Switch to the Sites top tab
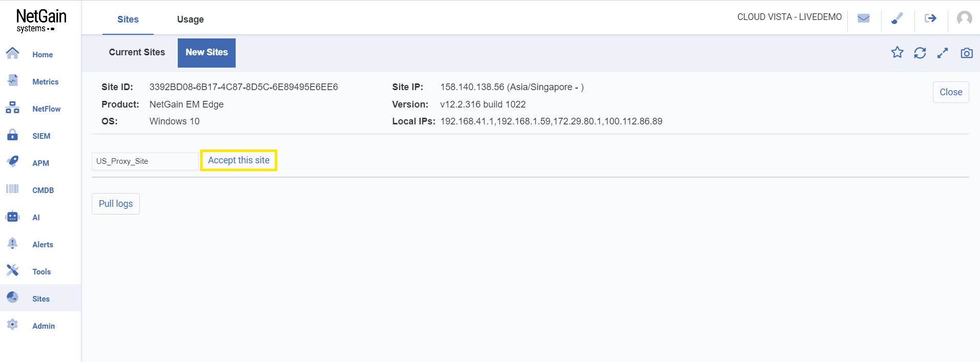Screen dimensions: 980x362 coord(128,19)
